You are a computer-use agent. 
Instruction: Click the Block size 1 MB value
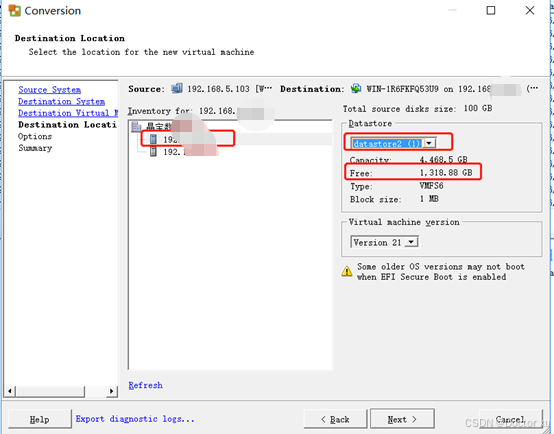(x=429, y=199)
